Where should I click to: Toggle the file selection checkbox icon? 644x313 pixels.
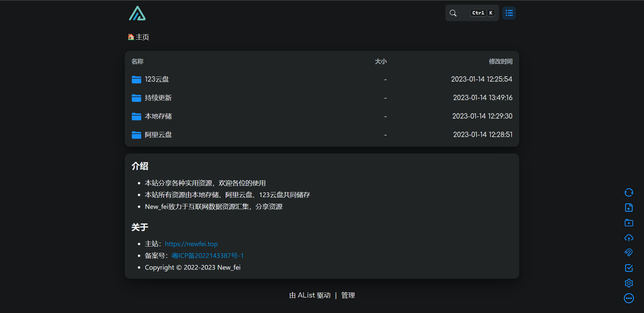click(629, 268)
